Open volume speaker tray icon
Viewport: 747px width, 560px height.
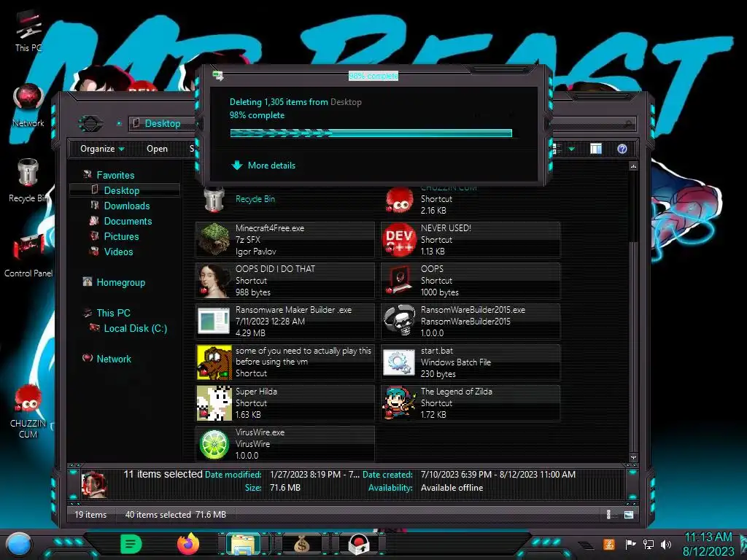click(x=666, y=544)
